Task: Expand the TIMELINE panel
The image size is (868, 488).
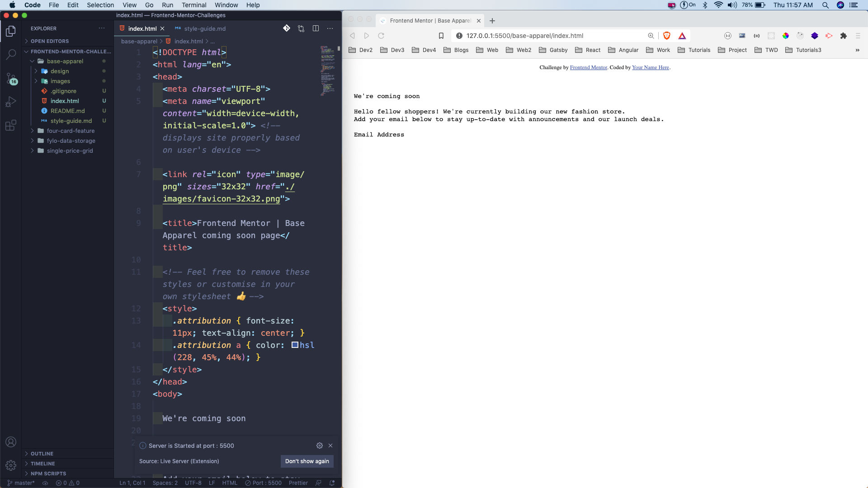Action: pos(68,464)
